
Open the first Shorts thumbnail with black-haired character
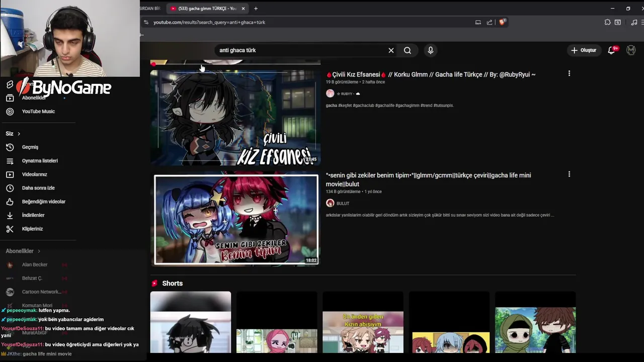click(191, 322)
